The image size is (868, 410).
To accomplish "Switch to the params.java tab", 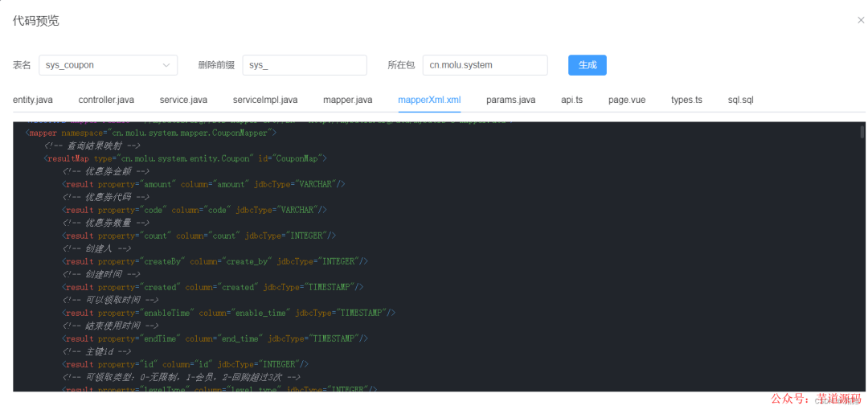I will point(511,100).
